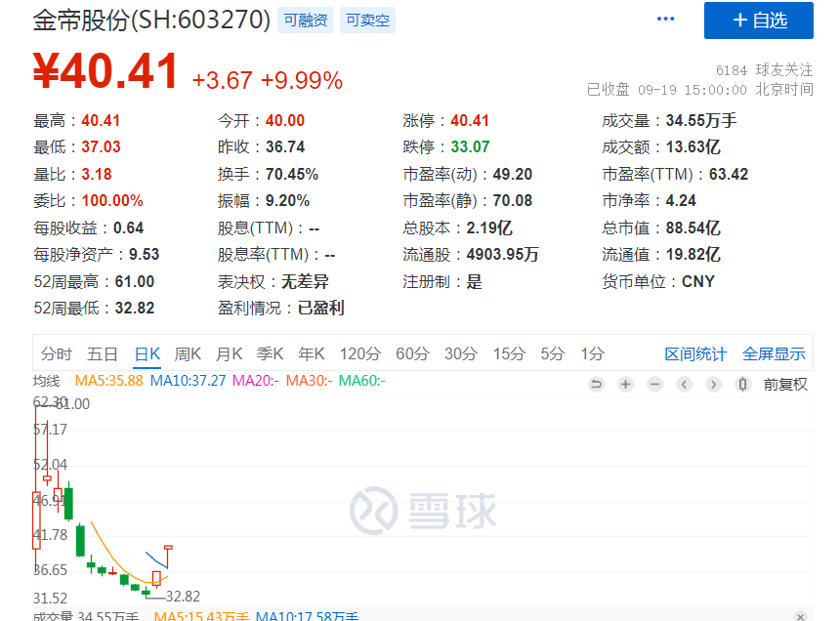Open 全屏显示 fullscreen chart view
840x621 pixels.
coord(774,353)
